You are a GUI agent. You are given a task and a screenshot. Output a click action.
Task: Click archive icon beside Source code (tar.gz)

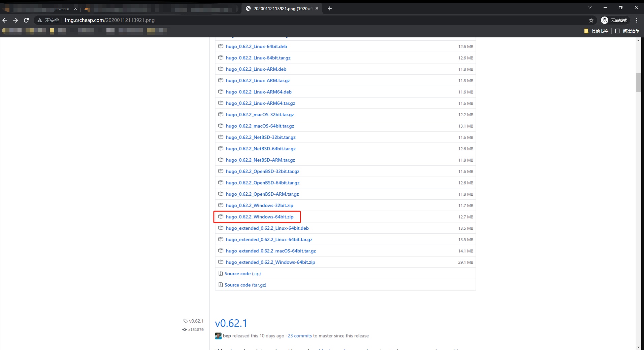[221, 285]
